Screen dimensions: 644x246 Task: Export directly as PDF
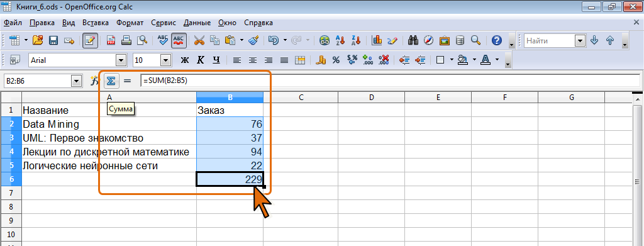tap(111, 40)
